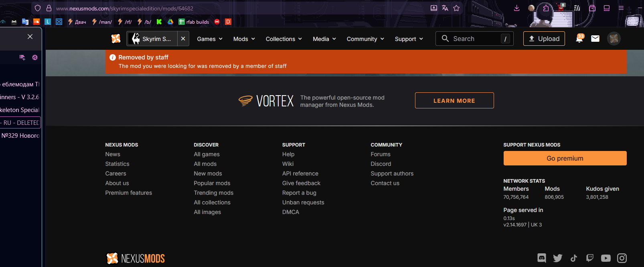Open the Nexus Mods Discord icon in the footer
Screen dimensions: 644x267
pos(542,258)
